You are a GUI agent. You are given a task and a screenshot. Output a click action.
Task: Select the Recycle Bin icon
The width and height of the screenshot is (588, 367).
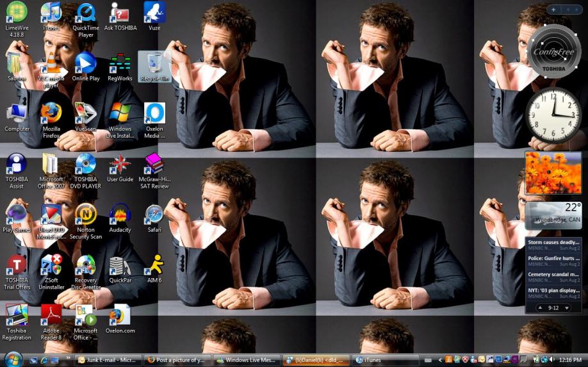154,64
